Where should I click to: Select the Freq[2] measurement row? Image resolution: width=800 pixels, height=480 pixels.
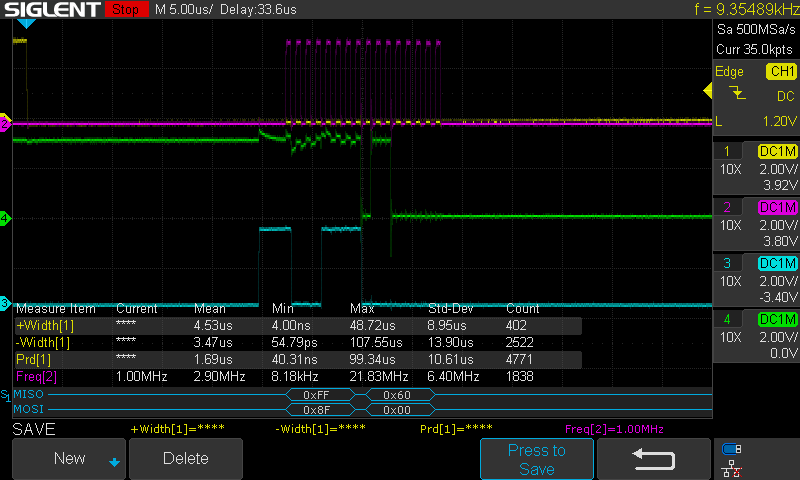click(297, 377)
